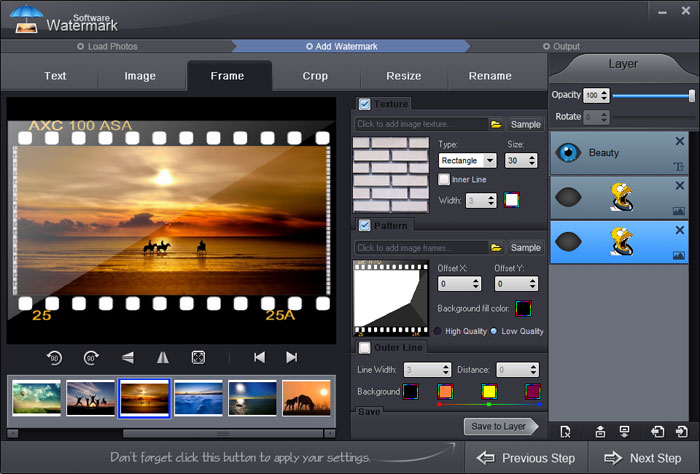Screen dimensions: 700x474
Task: Toggle visibility of Beauty layer
Action: [568, 153]
